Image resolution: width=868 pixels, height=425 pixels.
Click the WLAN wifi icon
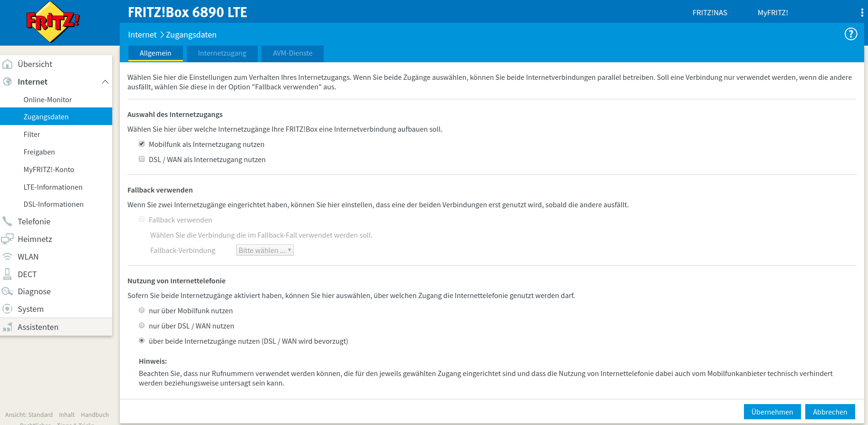[x=8, y=257]
